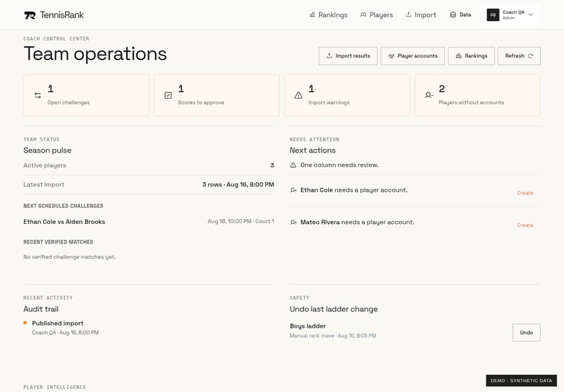This screenshot has width=564, height=392.
Task: Click the Import warnings triangle icon
Action: [x=299, y=95]
